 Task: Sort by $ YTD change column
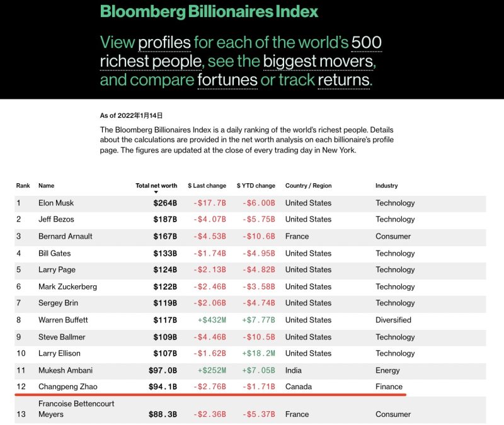pyautogui.click(x=256, y=186)
